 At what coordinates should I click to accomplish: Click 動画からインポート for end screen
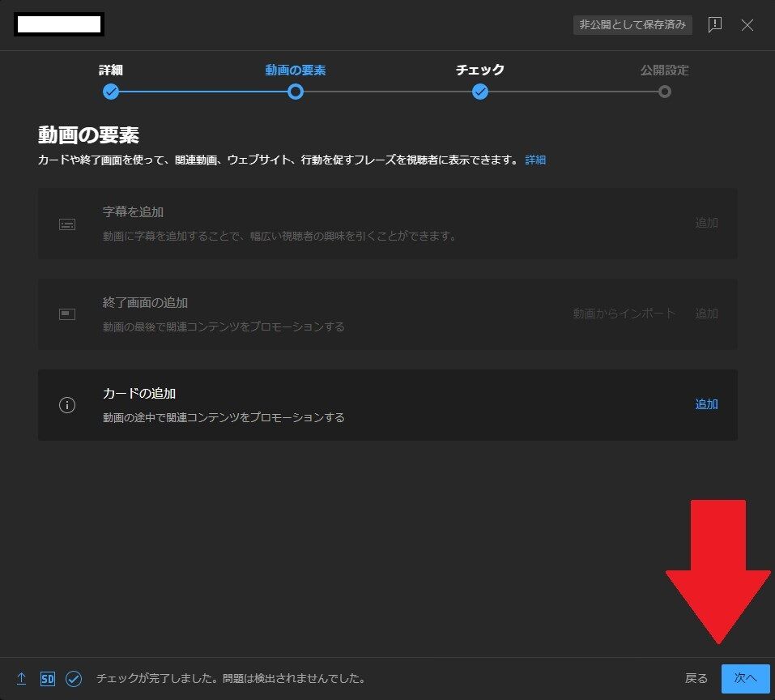point(624,314)
